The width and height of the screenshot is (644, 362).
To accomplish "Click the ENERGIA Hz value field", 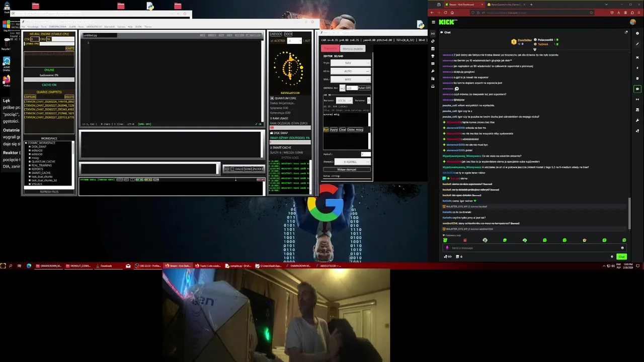I will click(352, 88).
